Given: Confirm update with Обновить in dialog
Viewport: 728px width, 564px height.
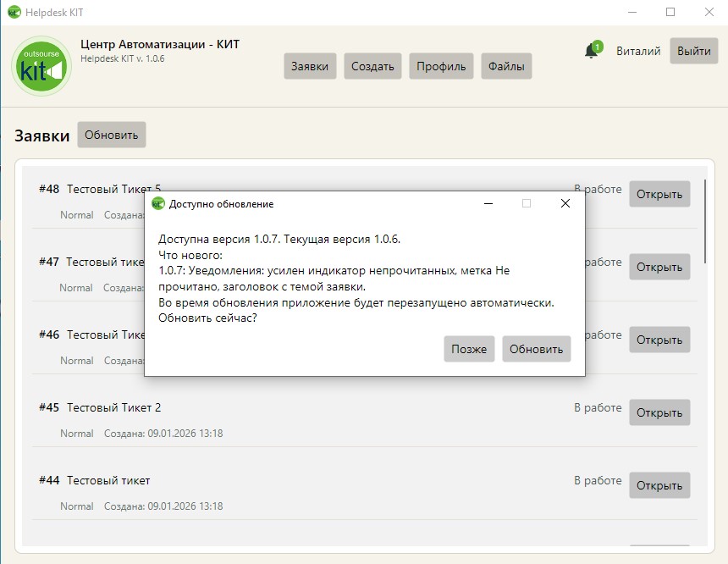Looking at the screenshot, I should tap(536, 349).
